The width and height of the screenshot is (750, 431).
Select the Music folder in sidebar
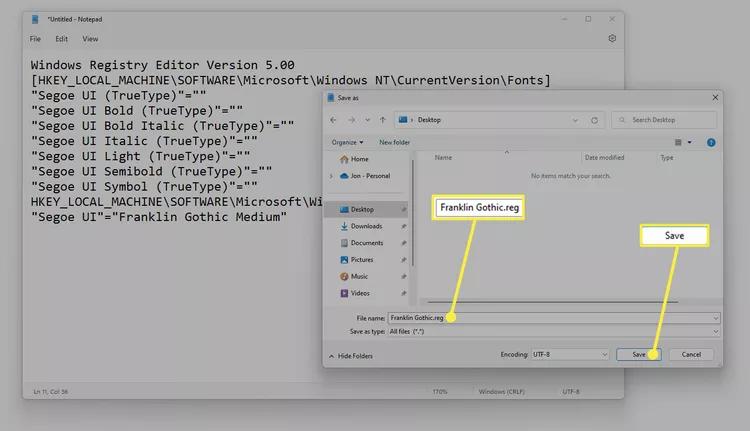[x=354, y=276]
